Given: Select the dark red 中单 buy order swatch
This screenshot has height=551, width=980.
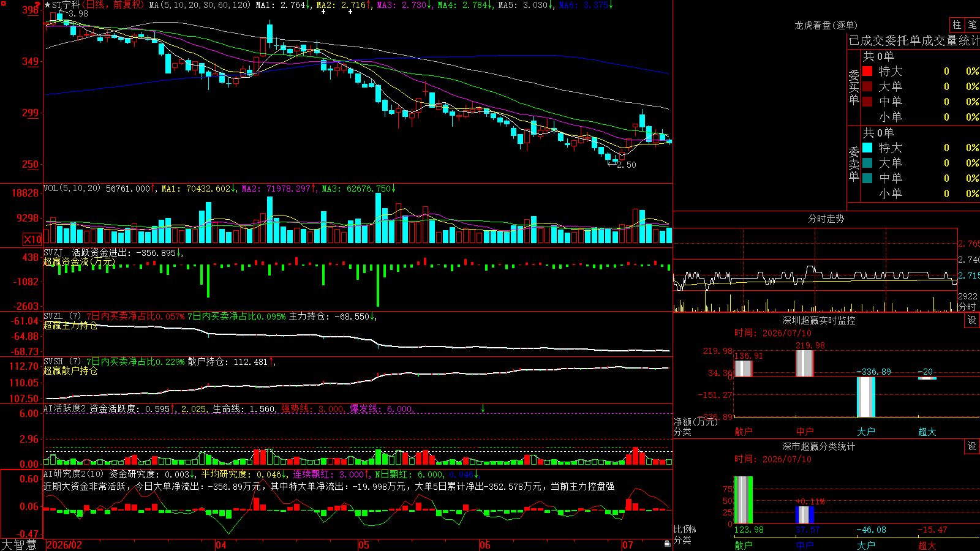Looking at the screenshot, I should [867, 102].
